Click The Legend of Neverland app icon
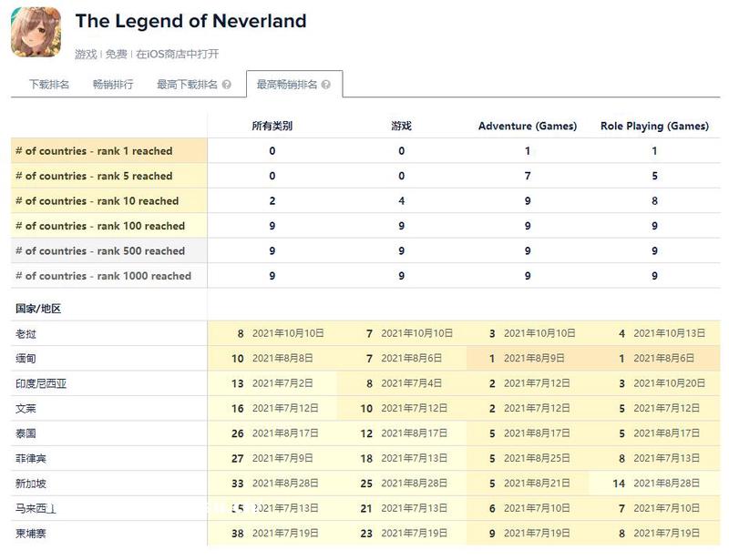 (36, 32)
